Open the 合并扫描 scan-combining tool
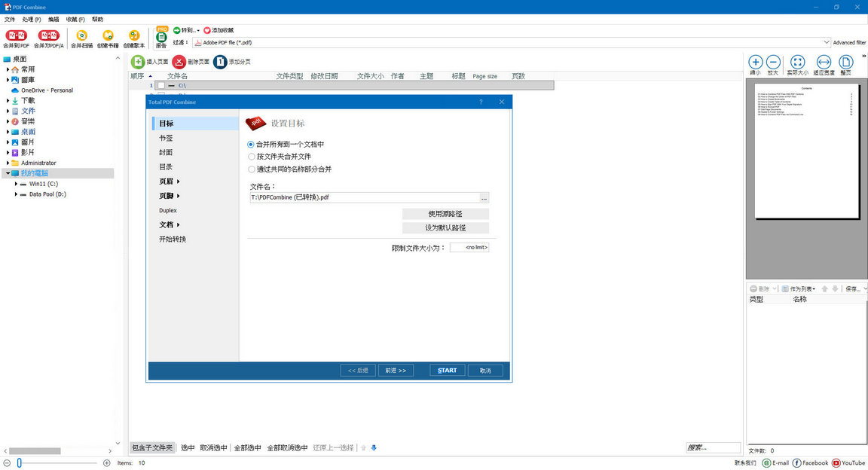This screenshot has width=868, height=470. point(81,34)
